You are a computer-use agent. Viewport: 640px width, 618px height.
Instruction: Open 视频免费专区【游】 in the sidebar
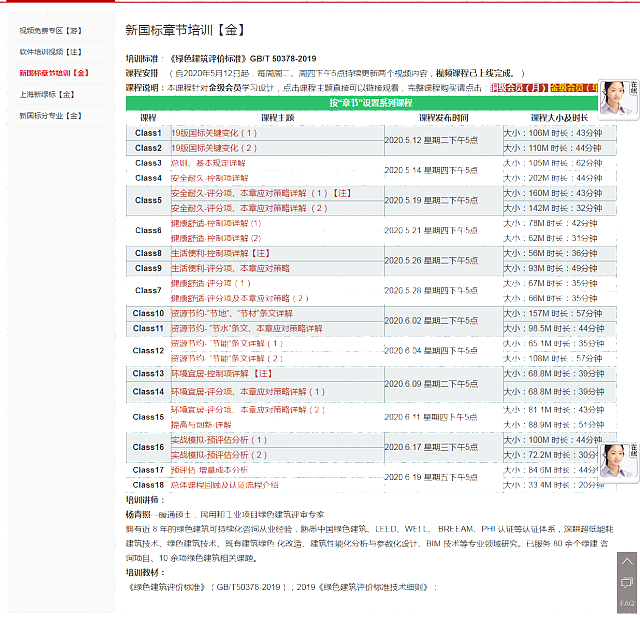(50, 32)
